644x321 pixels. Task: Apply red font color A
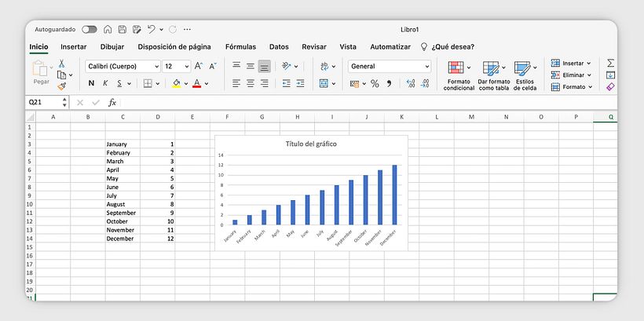[196, 83]
